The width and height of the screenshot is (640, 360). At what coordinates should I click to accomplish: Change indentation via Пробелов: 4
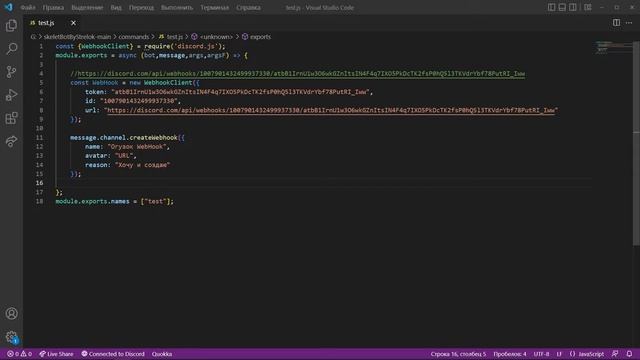[x=509, y=354]
